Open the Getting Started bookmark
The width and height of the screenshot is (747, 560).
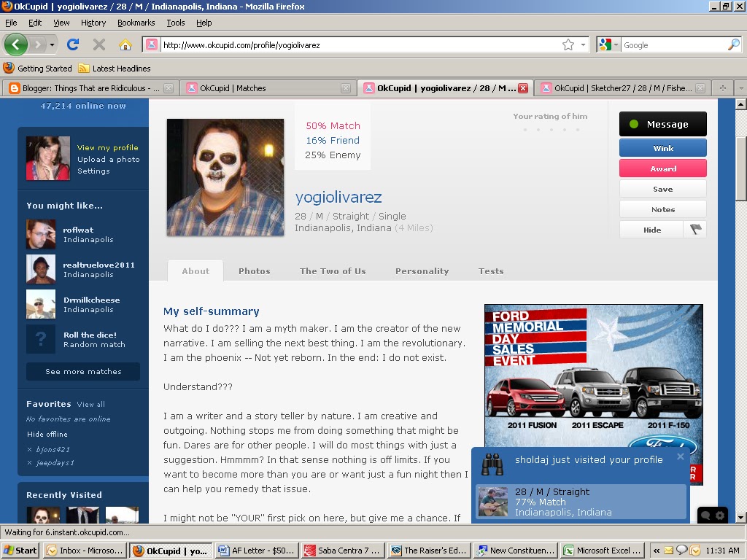38,68
